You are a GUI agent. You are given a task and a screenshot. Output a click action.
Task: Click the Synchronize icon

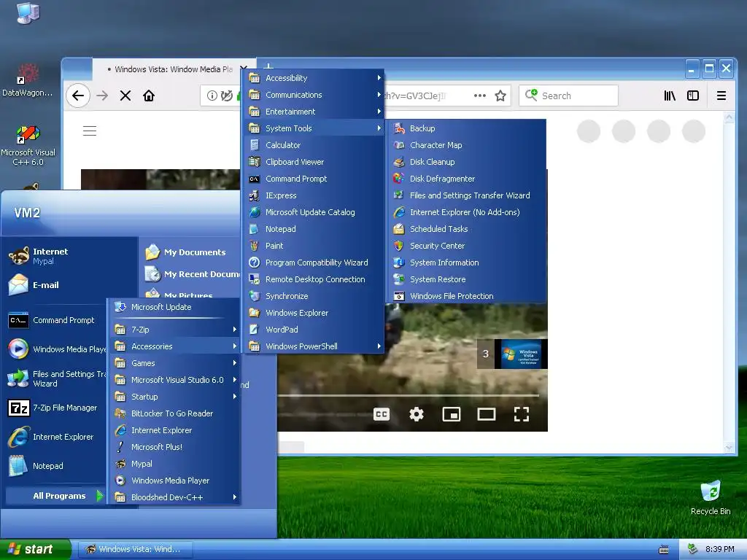pyautogui.click(x=255, y=296)
